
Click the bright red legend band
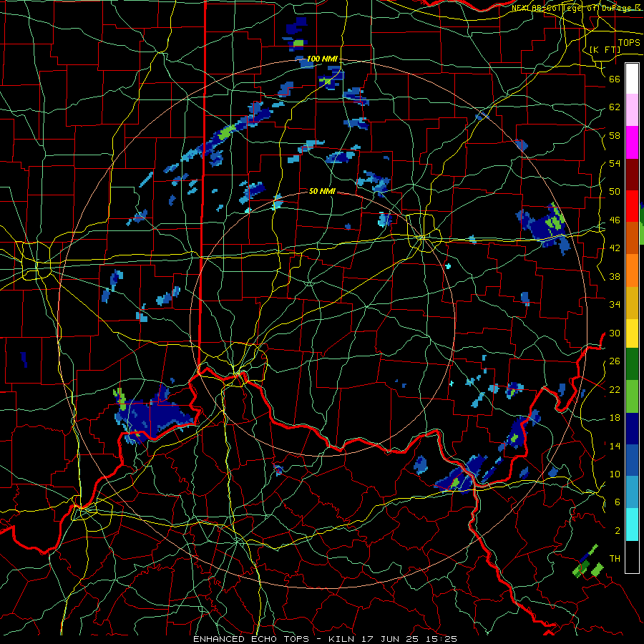point(632,206)
